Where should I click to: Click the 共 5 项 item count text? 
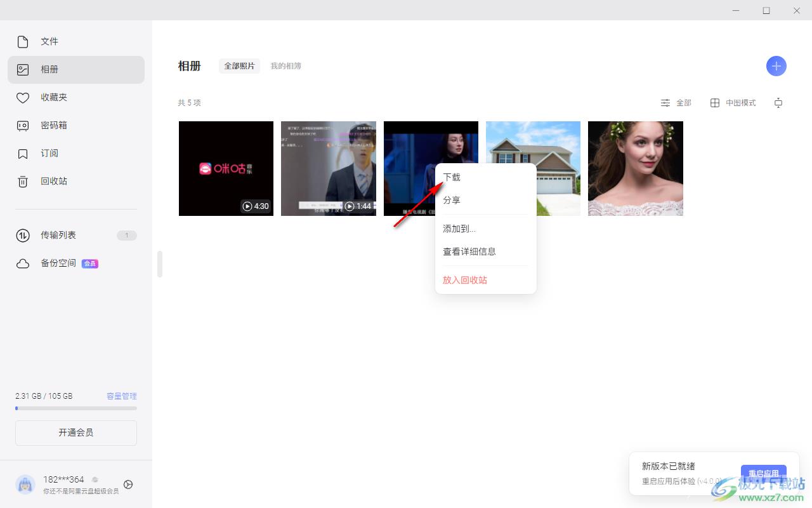point(190,103)
